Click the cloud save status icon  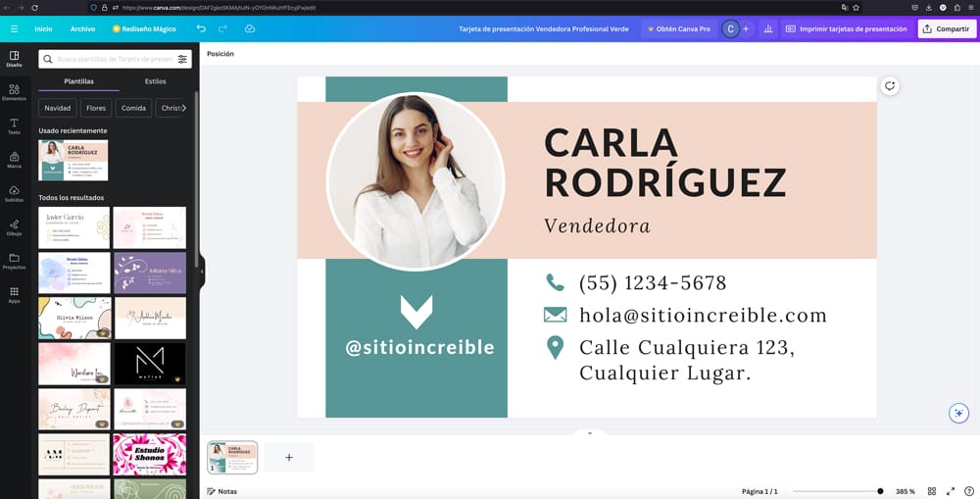tap(250, 29)
